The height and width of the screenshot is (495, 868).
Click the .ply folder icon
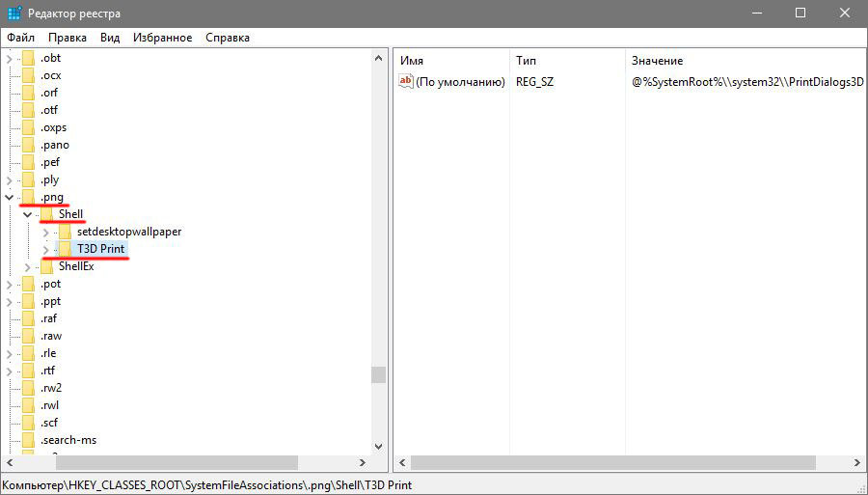(28, 179)
